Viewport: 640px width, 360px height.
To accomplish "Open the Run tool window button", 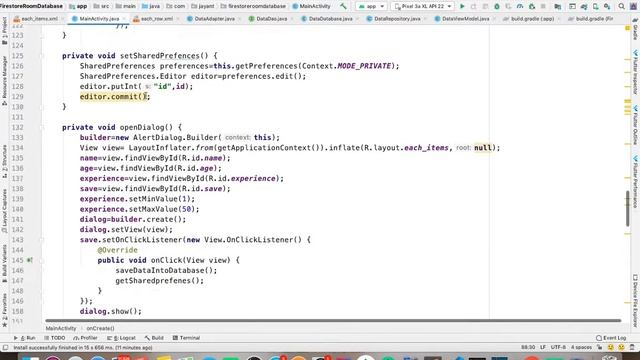I will point(24,338).
